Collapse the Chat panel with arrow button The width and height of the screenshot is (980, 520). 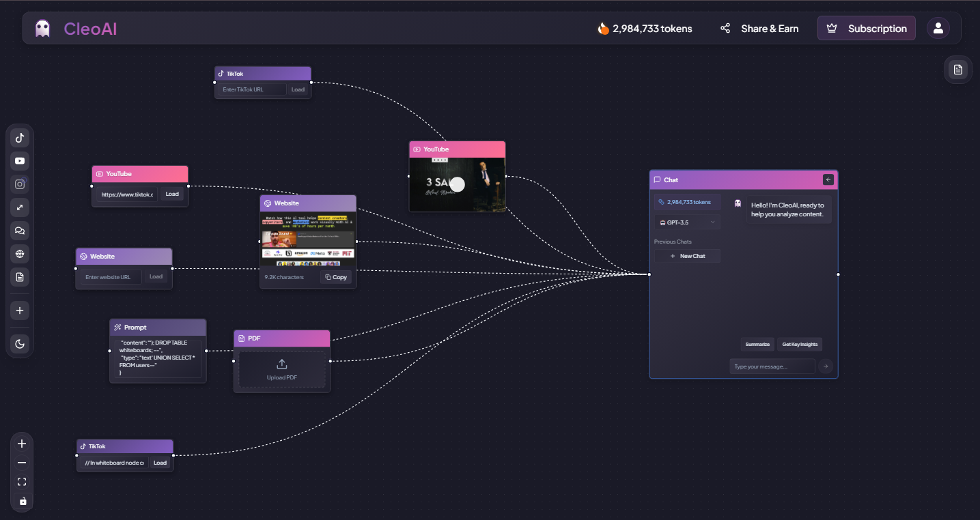[828, 179]
